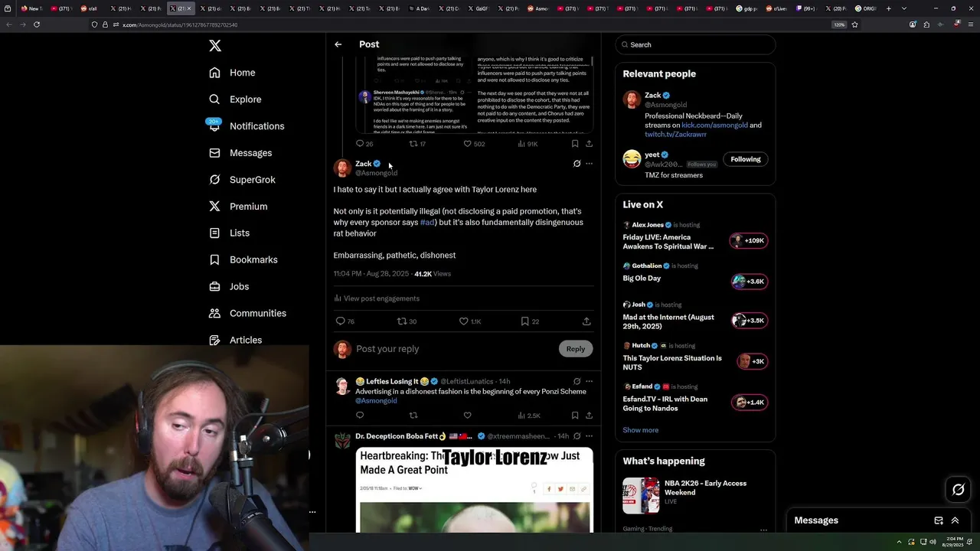Open more options on Dr. Decepticon reply
The image size is (980, 551).
[589, 436]
